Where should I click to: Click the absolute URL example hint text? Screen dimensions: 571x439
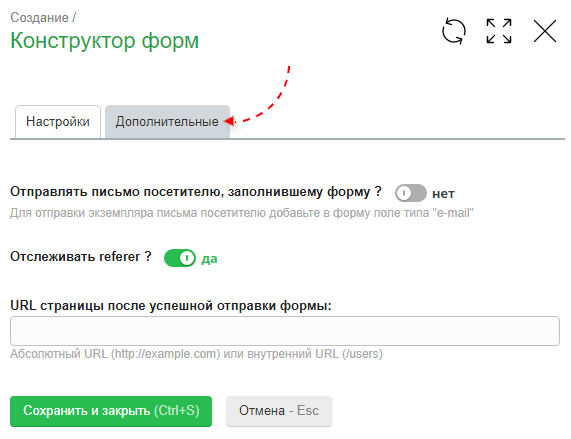coord(197,354)
